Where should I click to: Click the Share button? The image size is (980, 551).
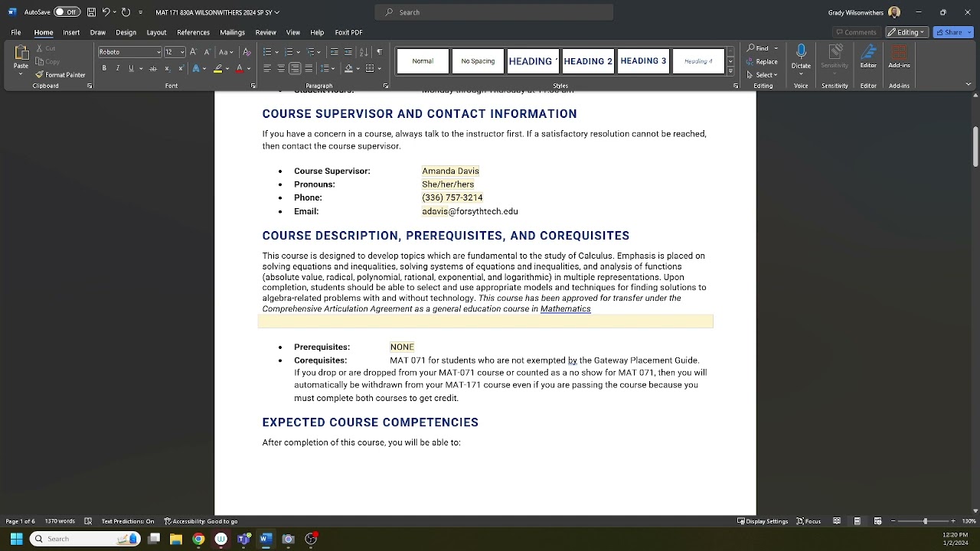coord(953,32)
